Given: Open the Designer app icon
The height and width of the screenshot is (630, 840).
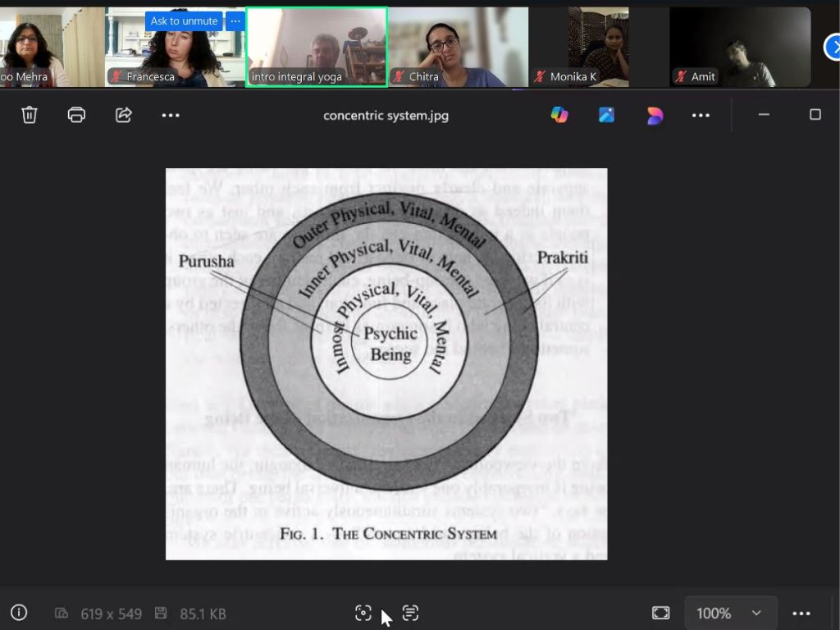Looking at the screenshot, I should click(654, 115).
